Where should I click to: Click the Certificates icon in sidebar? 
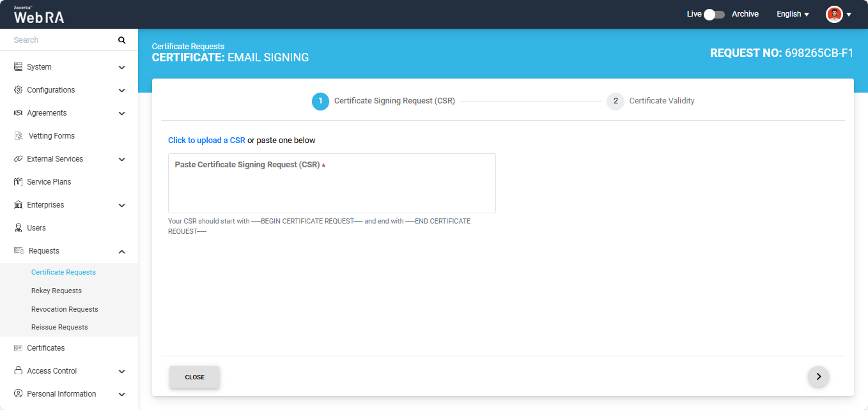18,348
